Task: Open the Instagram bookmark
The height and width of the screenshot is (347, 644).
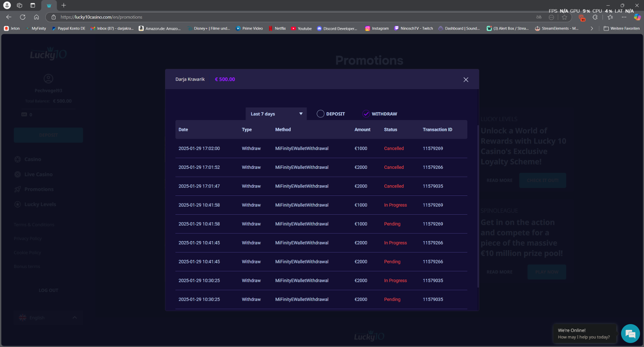Action: [377, 28]
